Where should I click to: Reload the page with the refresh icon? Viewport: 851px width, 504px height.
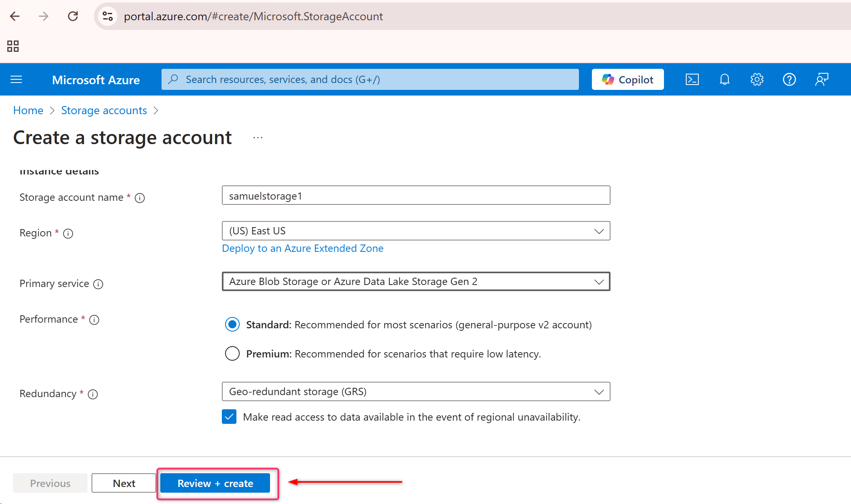(73, 16)
